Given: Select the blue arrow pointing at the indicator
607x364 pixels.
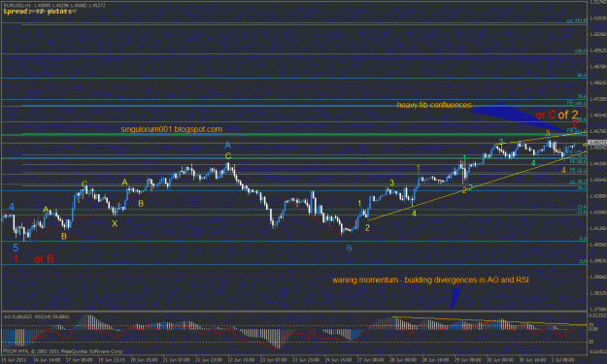Looking at the screenshot, I should [x=455, y=298].
